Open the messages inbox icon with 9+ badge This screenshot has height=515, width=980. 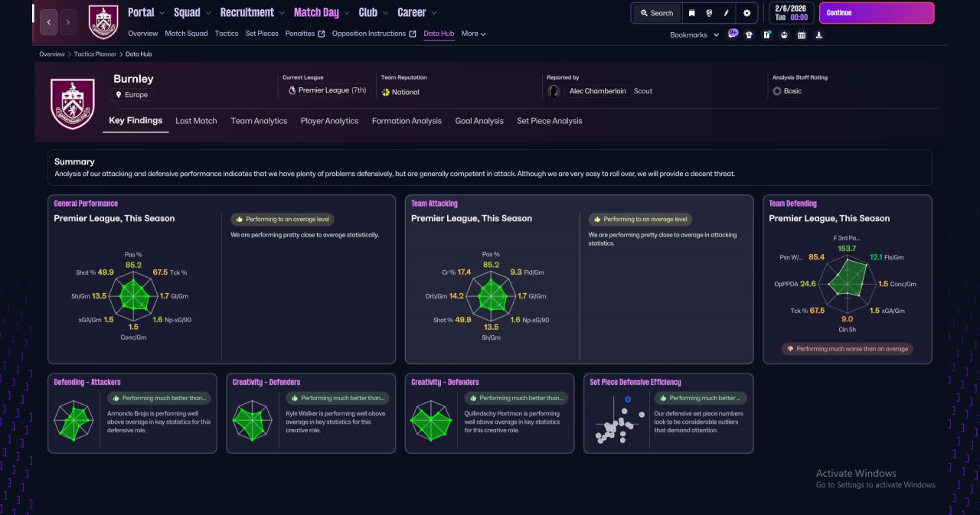(733, 34)
